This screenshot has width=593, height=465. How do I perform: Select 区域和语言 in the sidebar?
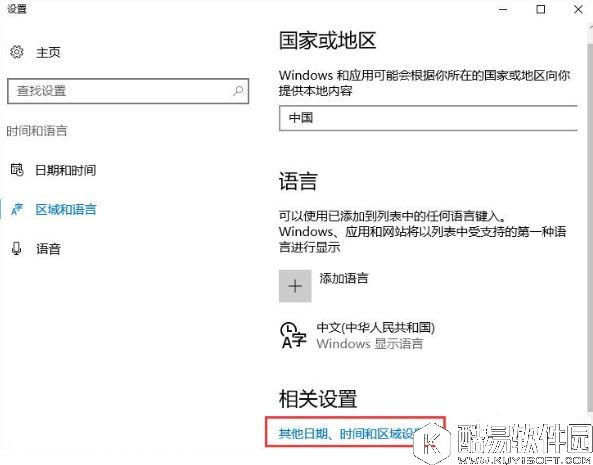(66, 209)
